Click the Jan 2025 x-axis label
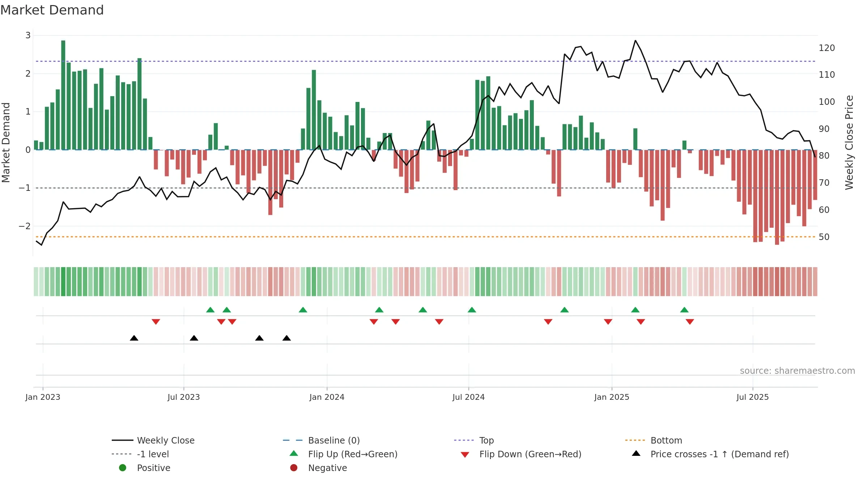The image size is (868, 488). click(x=612, y=397)
